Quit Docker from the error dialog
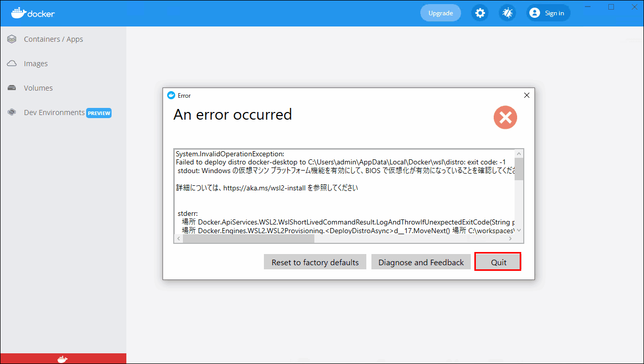This screenshot has height=364, width=644. click(498, 262)
